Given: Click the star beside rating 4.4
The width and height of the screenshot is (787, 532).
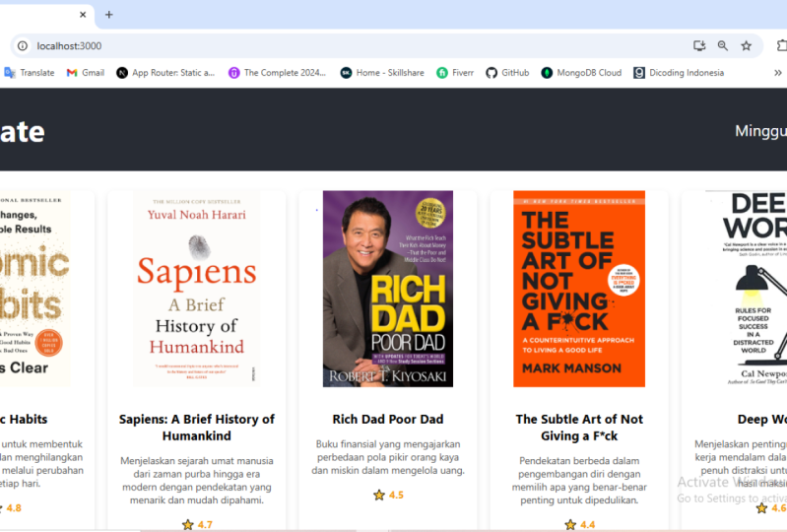Looking at the screenshot, I should [570, 525].
